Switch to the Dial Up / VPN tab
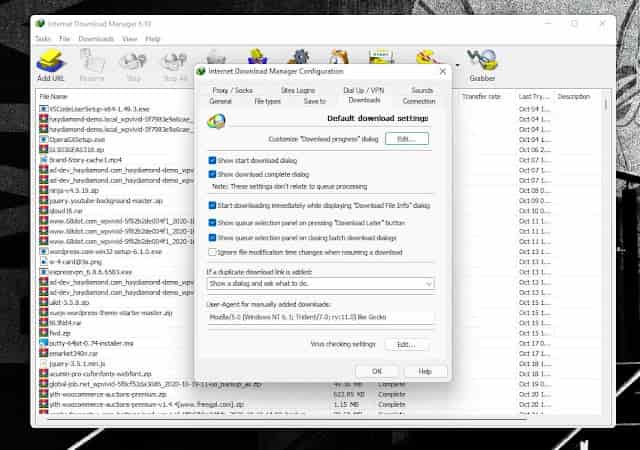Screen dimensions: 640x450 point(364,90)
